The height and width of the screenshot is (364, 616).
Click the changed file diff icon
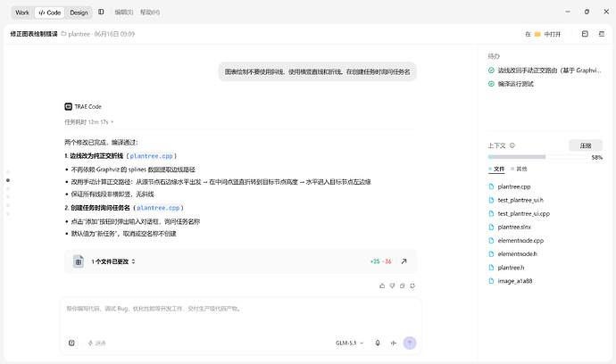[79, 261]
